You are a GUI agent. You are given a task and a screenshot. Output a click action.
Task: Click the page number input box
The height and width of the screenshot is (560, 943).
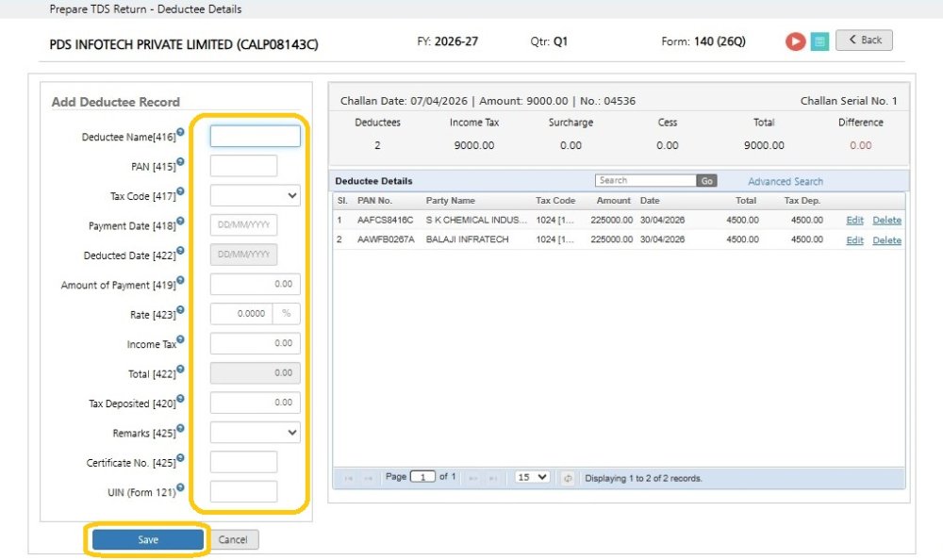click(x=422, y=477)
